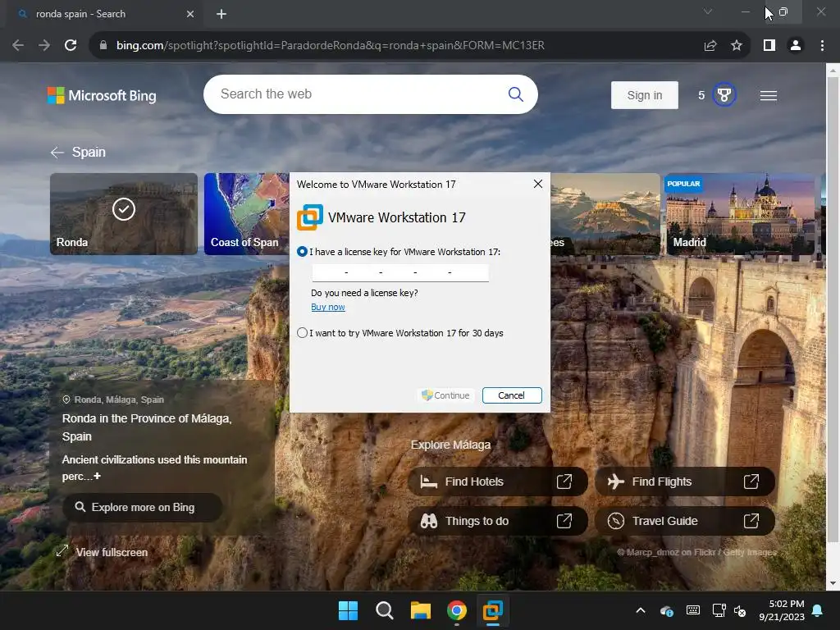
Task: Show hidden system tray icons
Action: 640,610
